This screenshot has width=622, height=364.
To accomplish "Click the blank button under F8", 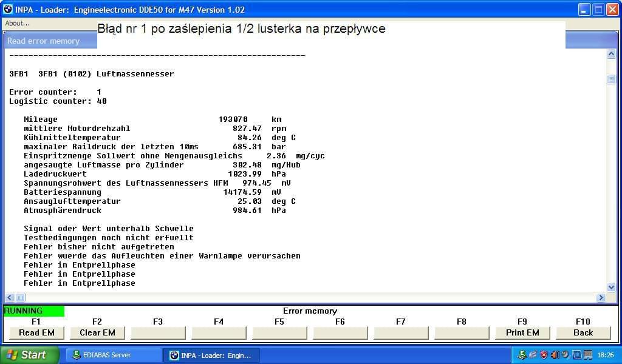I will [462, 332].
